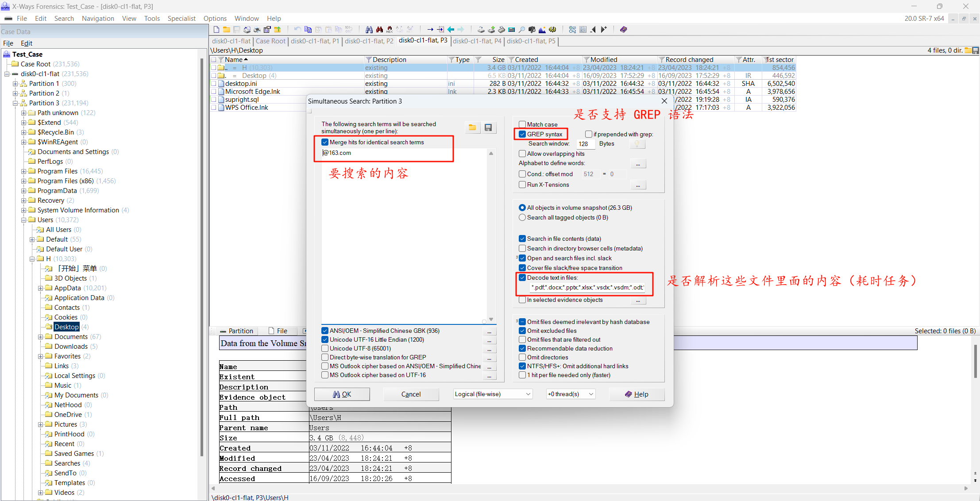Enable GREP syntax checkbox
Image resolution: width=980 pixels, height=501 pixels.
coord(523,134)
